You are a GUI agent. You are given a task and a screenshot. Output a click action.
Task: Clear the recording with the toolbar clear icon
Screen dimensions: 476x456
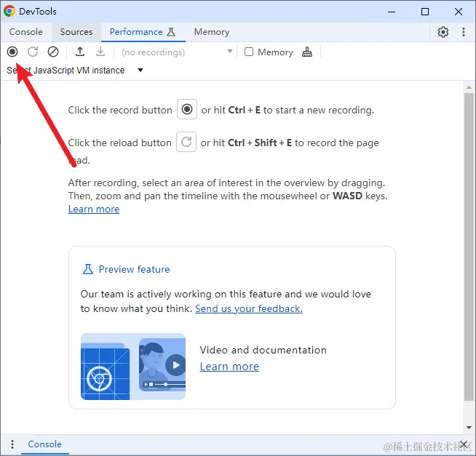pyautogui.click(x=53, y=52)
